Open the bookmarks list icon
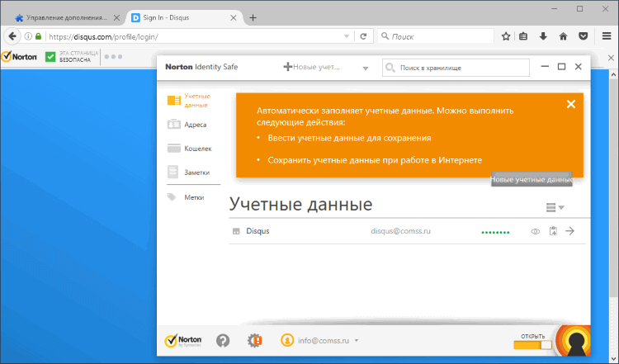Screen dimensions: 619x364 pos(523,36)
